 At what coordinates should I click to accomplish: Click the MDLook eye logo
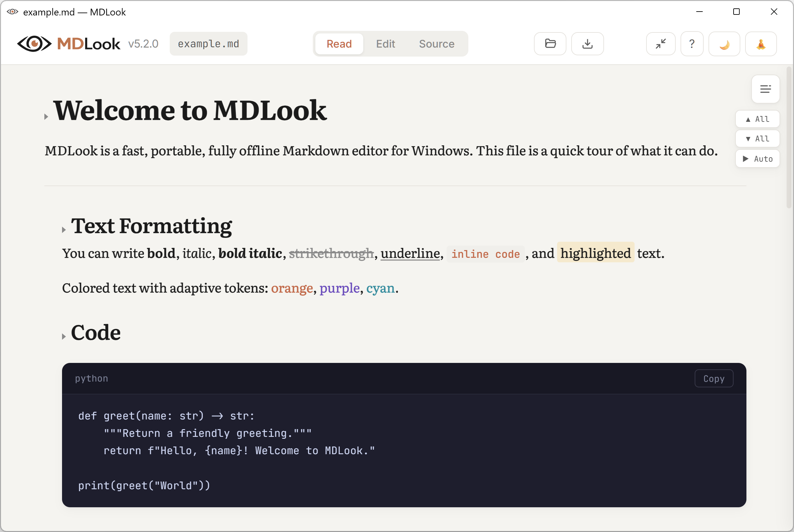pos(34,44)
